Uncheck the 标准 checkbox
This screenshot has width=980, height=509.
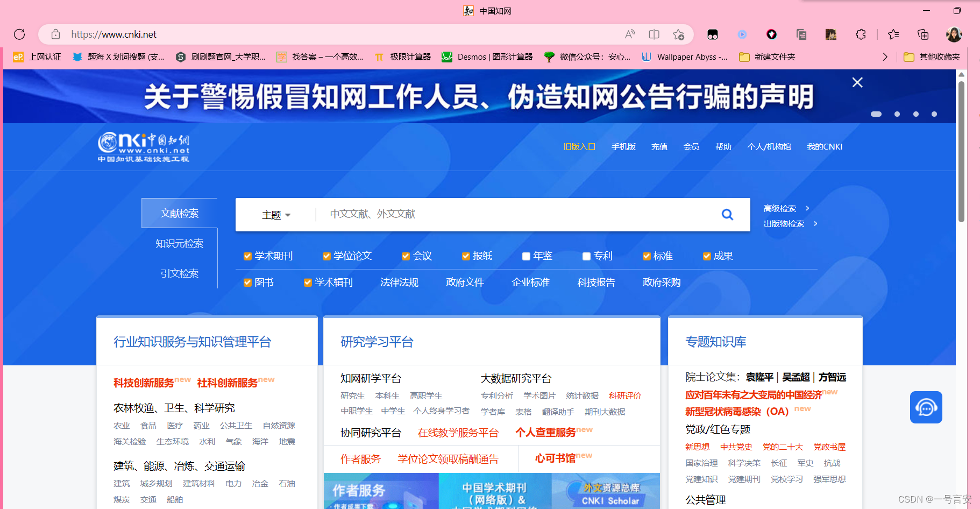[x=647, y=256]
